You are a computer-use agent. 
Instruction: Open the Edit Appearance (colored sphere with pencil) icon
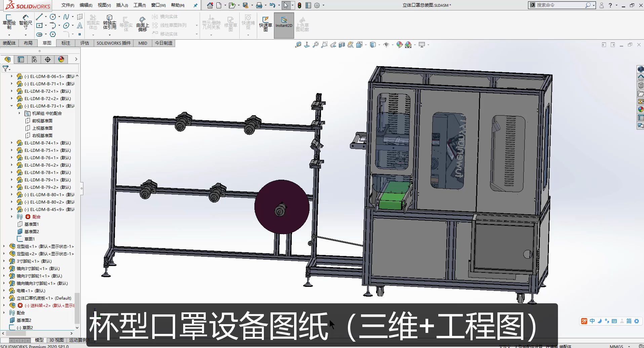[x=399, y=44]
